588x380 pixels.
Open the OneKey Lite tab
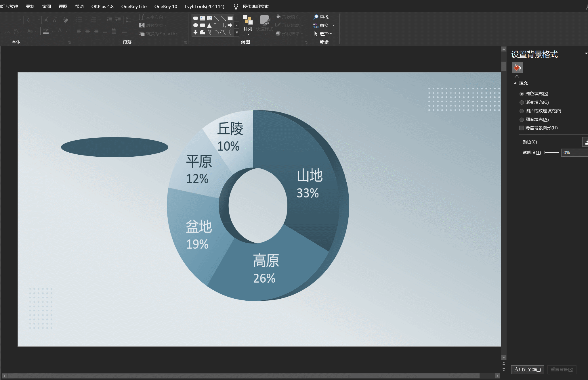point(134,6)
